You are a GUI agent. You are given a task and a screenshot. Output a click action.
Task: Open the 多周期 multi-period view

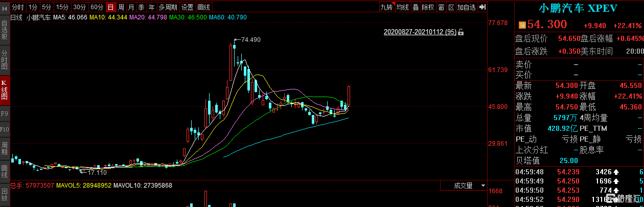[x=168, y=7]
